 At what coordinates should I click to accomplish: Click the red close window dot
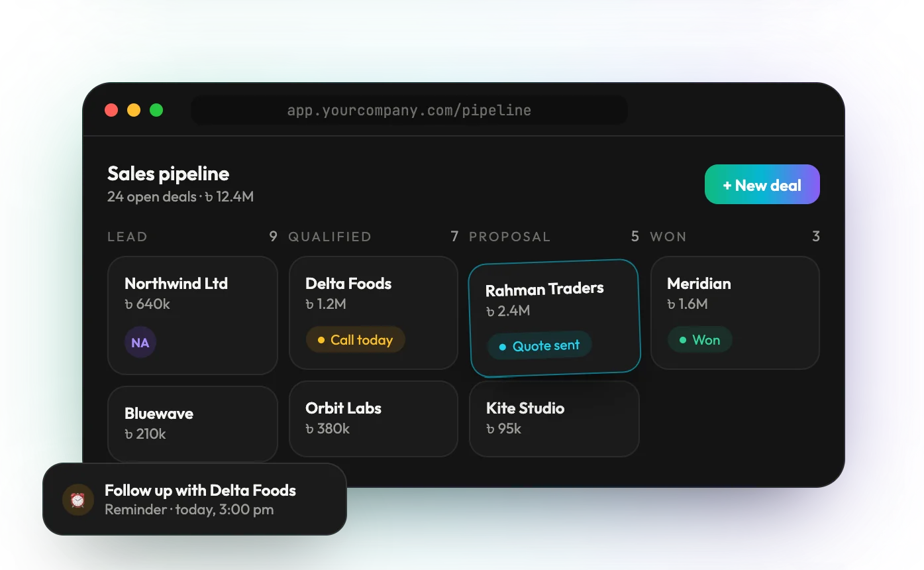tap(111, 110)
